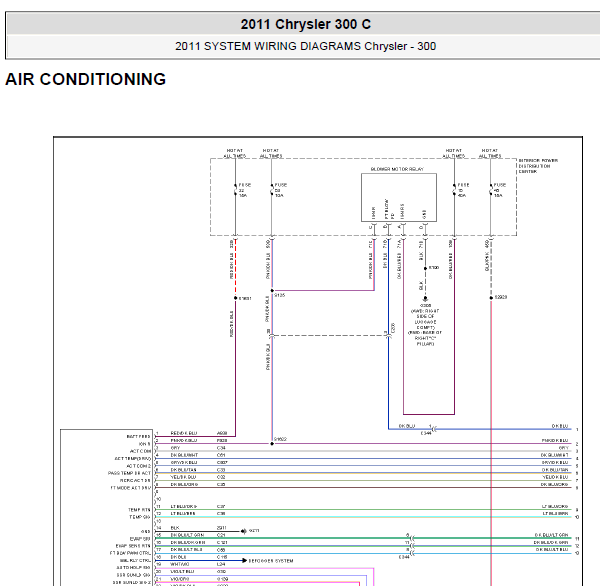
Task: Click the "DEFOGGER SYSTEM" arrow label
Action: (x=271, y=561)
